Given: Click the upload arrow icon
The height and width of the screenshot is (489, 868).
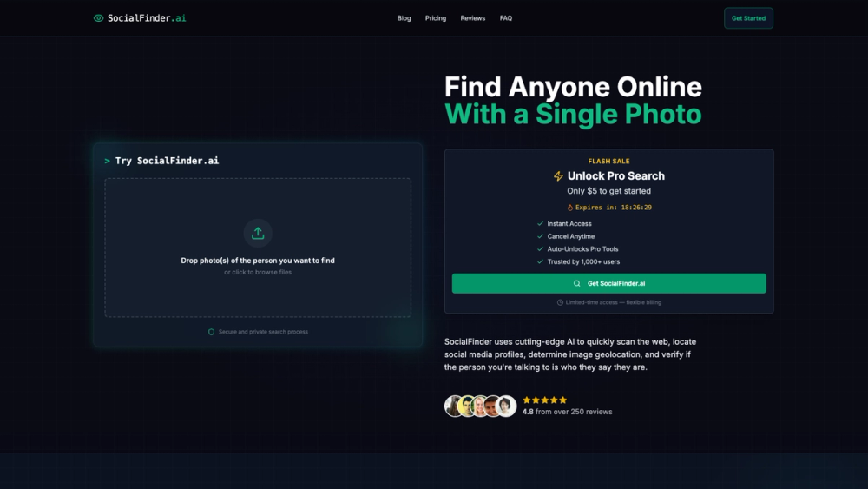Looking at the screenshot, I should [x=258, y=233].
